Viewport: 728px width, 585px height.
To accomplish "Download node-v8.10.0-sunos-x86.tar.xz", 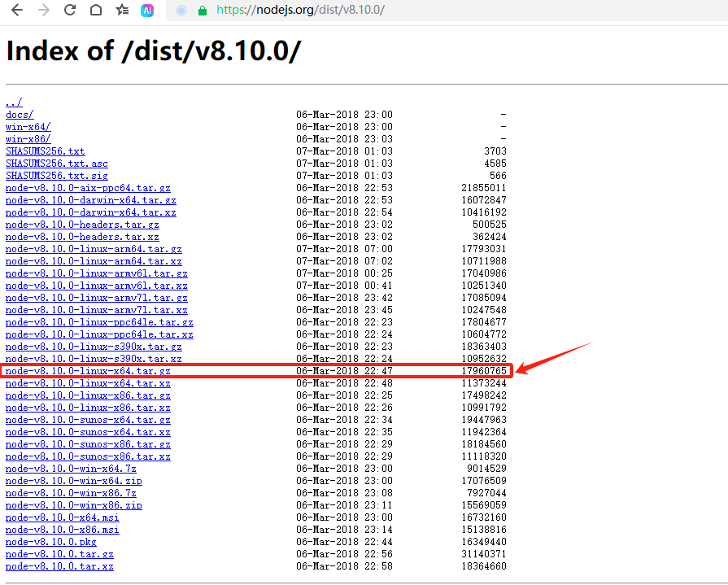I will [88, 456].
